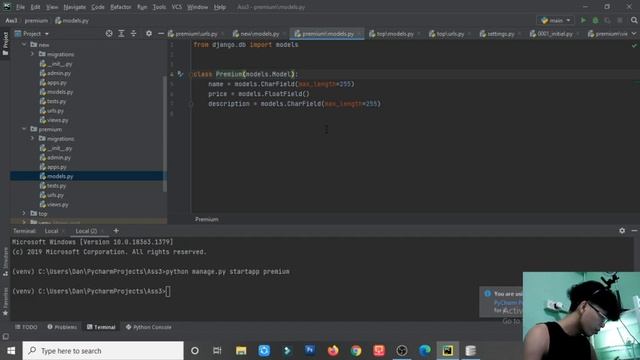
Task: Open terminal panel gear settings
Action: (x=622, y=231)
